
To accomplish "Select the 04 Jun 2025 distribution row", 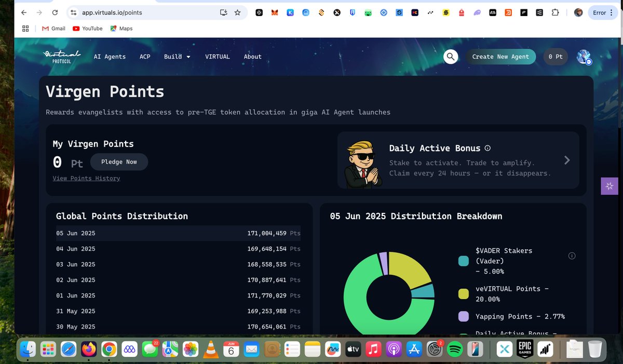I will point(178,249).
